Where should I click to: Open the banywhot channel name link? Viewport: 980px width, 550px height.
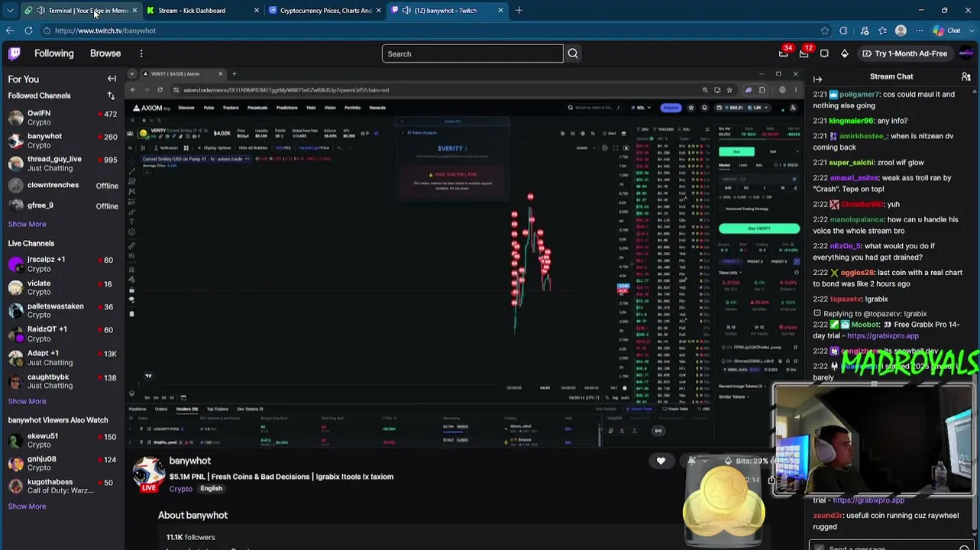tap(189, 461)
